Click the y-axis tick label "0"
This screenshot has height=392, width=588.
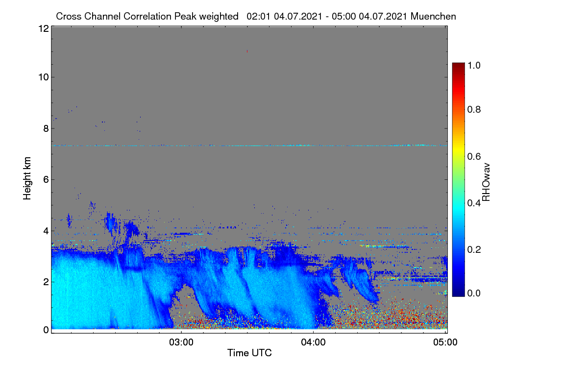point(46,330)
